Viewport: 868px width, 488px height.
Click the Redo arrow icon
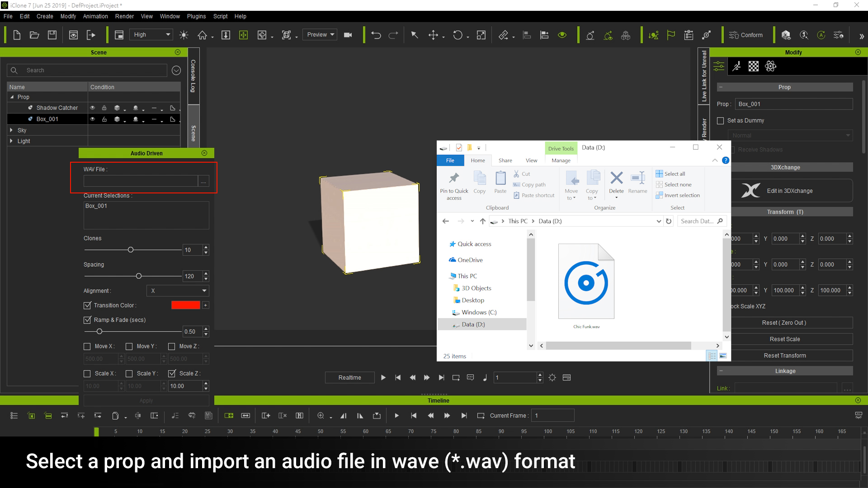coord(393,35)
